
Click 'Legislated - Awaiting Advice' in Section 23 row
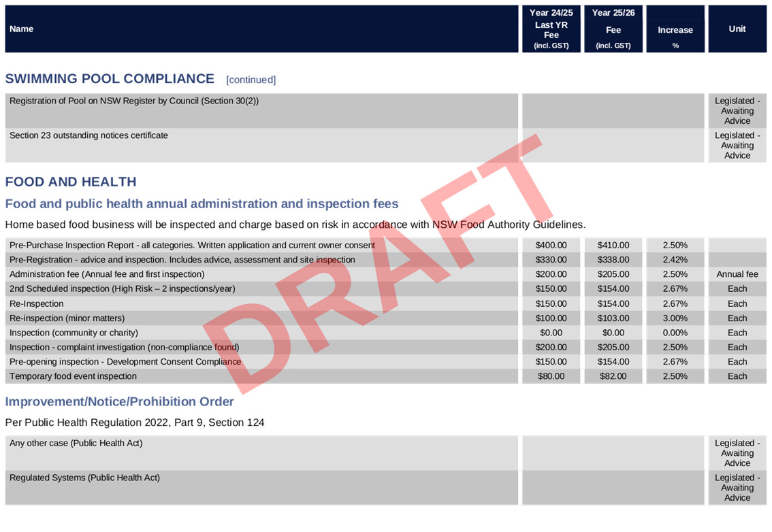(737, 145)
